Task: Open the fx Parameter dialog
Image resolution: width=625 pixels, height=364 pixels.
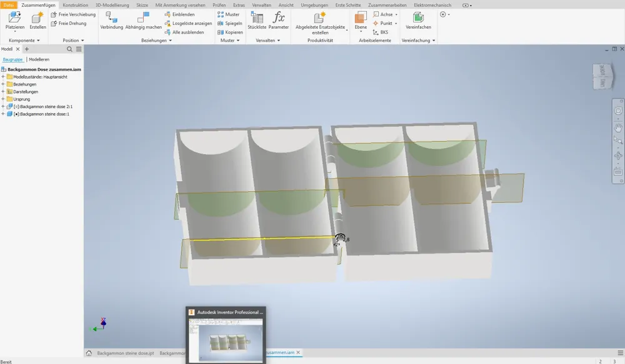Action: click(279, 21)
